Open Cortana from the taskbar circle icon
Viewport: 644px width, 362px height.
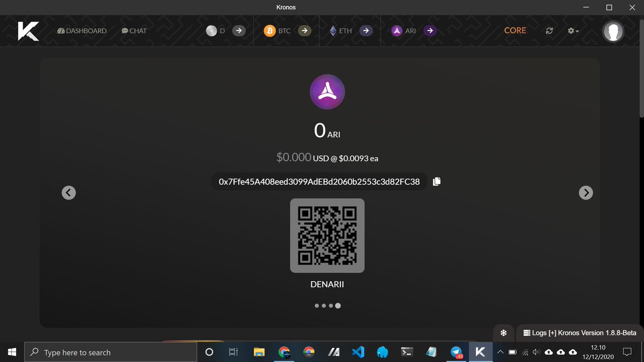coord(209,352)
